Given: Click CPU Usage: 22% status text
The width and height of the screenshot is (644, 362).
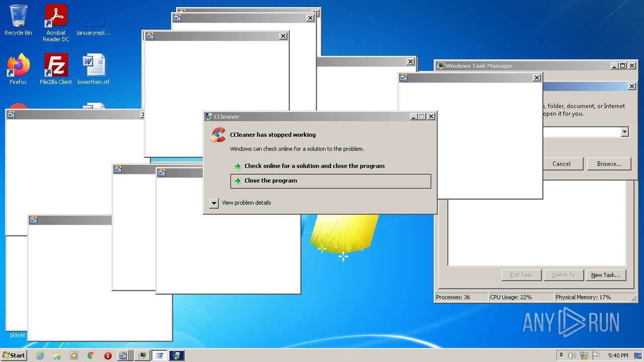Looking at the screenshot, I should click(511, 297).
